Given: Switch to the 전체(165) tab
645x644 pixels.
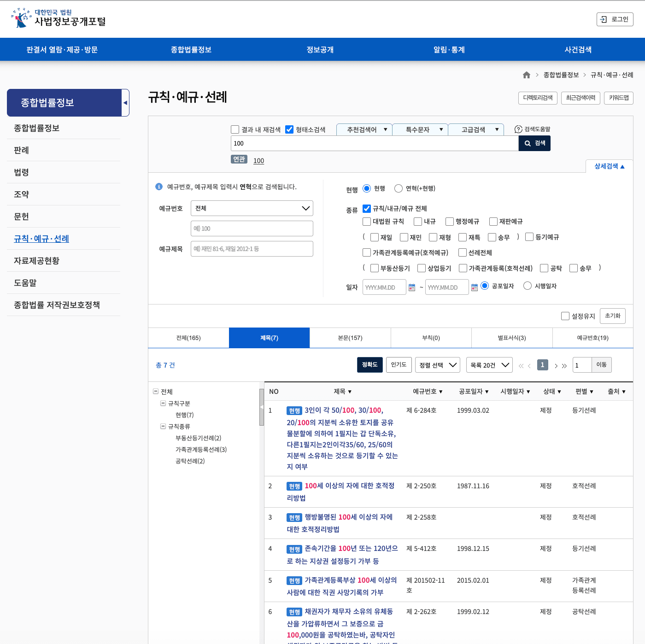Looking at the screenshot, I should point(188,338).
